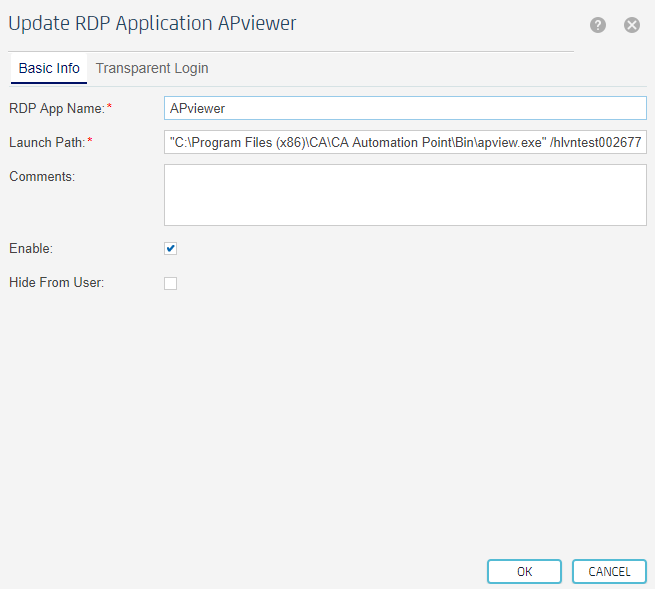The image size is (655, 589).
Task: Select the Basic Info tab
Action: 49,68
